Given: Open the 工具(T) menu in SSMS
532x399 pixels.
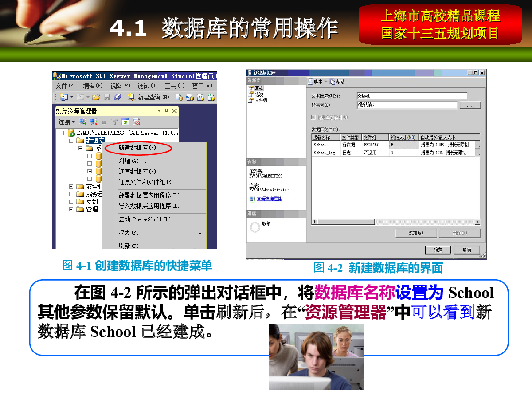Looking at the screenshot, I should (x=176, y=86).
